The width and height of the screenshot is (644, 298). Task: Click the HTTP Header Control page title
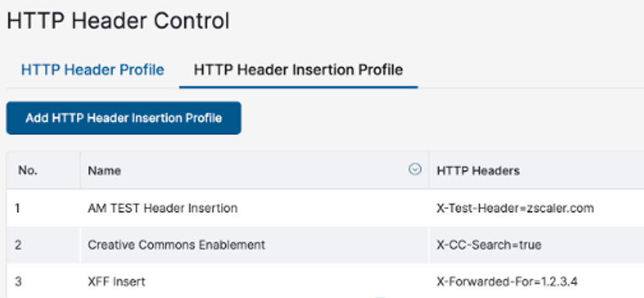118,21
